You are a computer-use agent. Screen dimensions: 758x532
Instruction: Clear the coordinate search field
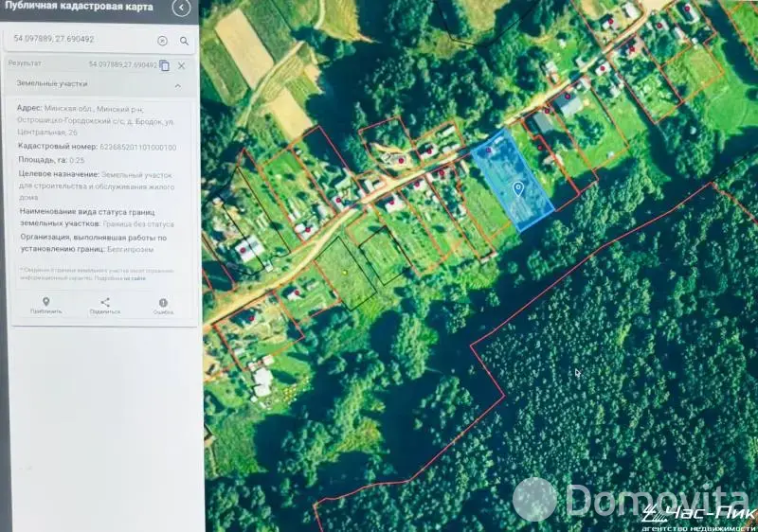tap(162, 41)
